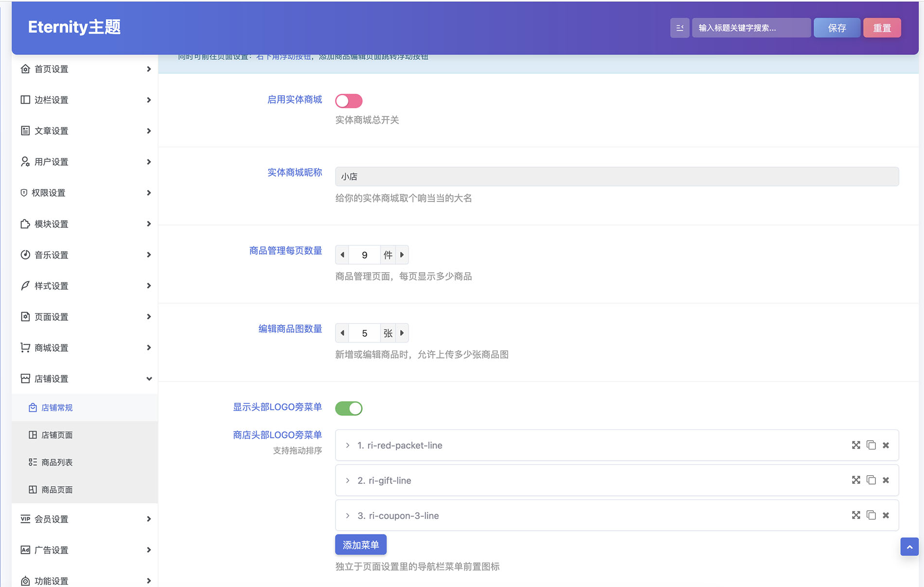
Task: Enable the 启用实体商城 switch
Action: (349, 101)
